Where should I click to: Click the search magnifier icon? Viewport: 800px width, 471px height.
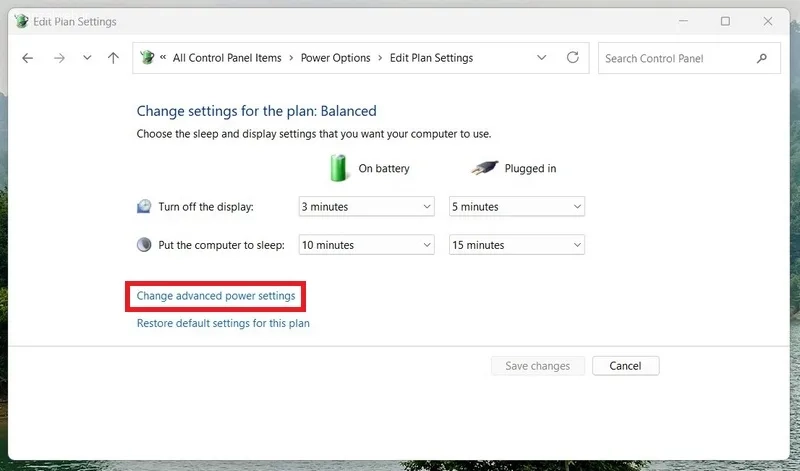(762, 58)
